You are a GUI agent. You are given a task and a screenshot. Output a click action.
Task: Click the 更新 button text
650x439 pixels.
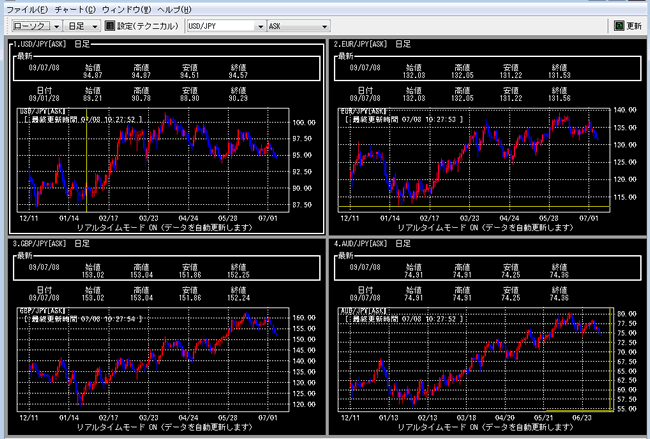coord(634,26)
